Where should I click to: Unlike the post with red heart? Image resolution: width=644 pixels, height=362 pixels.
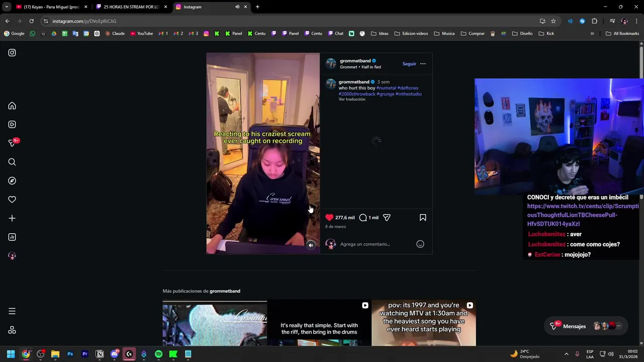329,218
